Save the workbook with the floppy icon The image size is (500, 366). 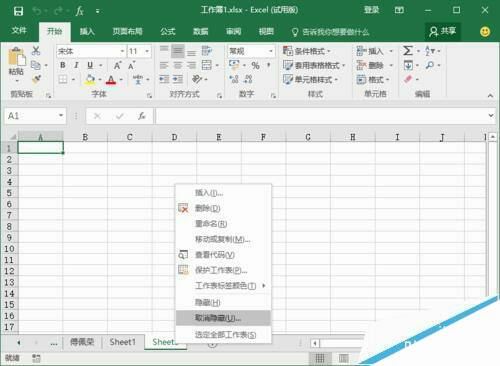point(18,11)
